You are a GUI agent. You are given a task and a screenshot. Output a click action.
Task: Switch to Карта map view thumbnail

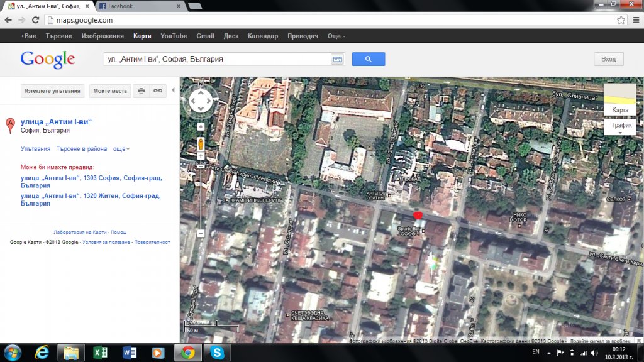tap(619, 99)
